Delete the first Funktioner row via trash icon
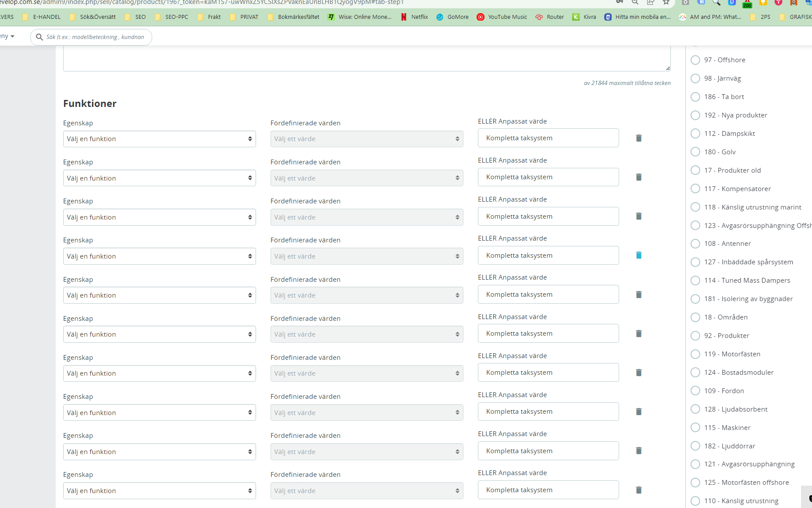Screen dimensions: 812x508 pos(639,138)
